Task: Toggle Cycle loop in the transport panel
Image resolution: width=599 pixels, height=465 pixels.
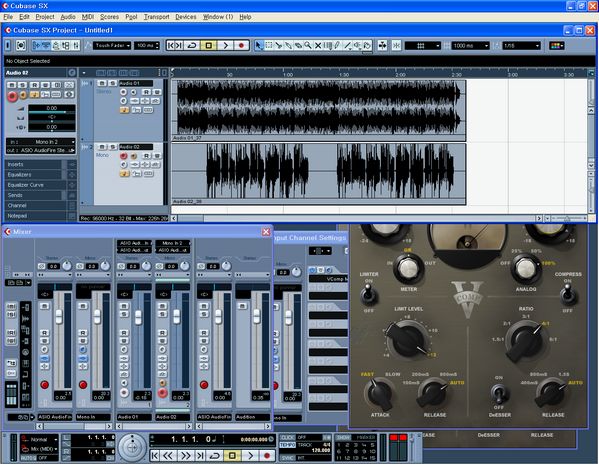Action: [215, 455]
